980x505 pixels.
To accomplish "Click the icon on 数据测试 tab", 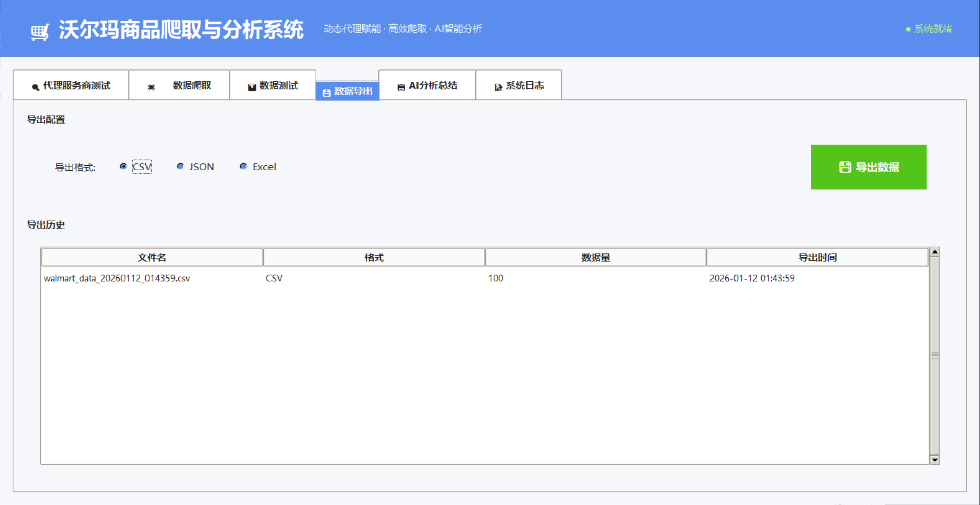I will point(252,87).
